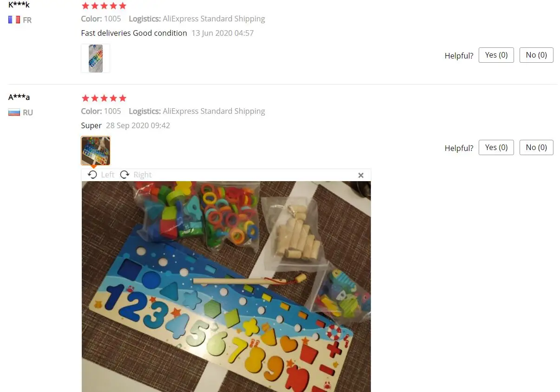Image resolution: width=560 pixels, height=392 pixels.
Task: Mark K***k's review not helpful with No (0)
Action: click(x=536, y=55)
